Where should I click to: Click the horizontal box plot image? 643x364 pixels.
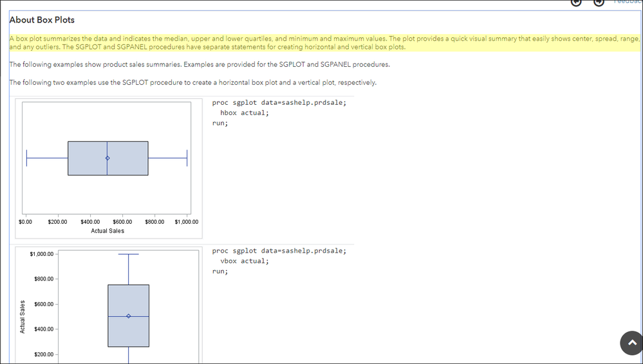coord(109,168)
